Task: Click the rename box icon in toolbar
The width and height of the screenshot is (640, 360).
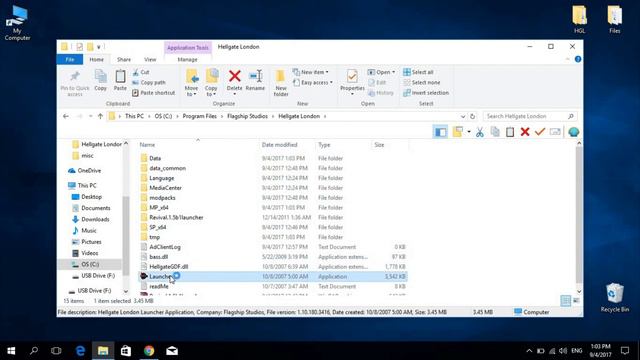Action: [555, 132]
